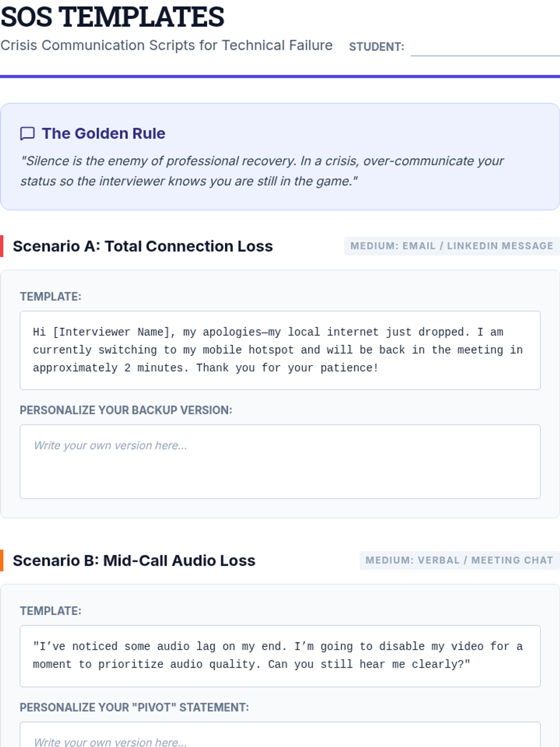The image size is (560, 747).
Task: Click the speech bubble icon beside Golden Rule
Action: tap(28, 134)
